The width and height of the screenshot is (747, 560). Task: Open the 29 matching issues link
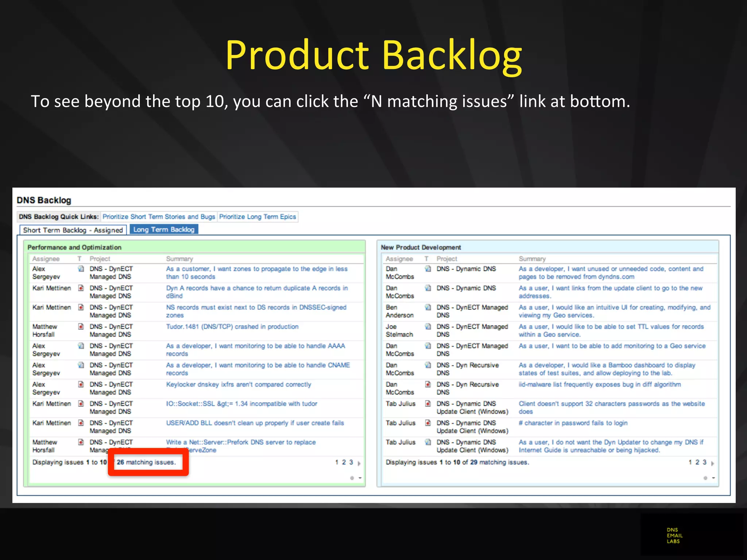[500, 462]
